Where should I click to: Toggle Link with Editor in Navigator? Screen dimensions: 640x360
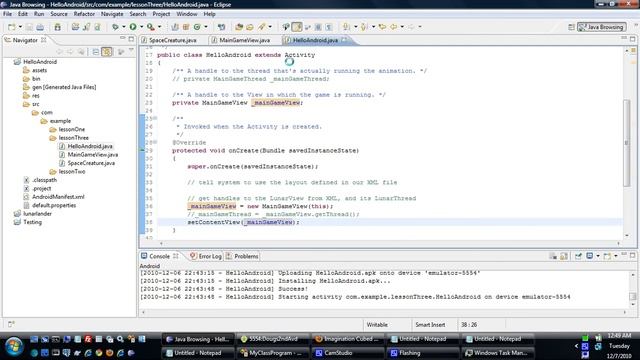tap(107, 52)
